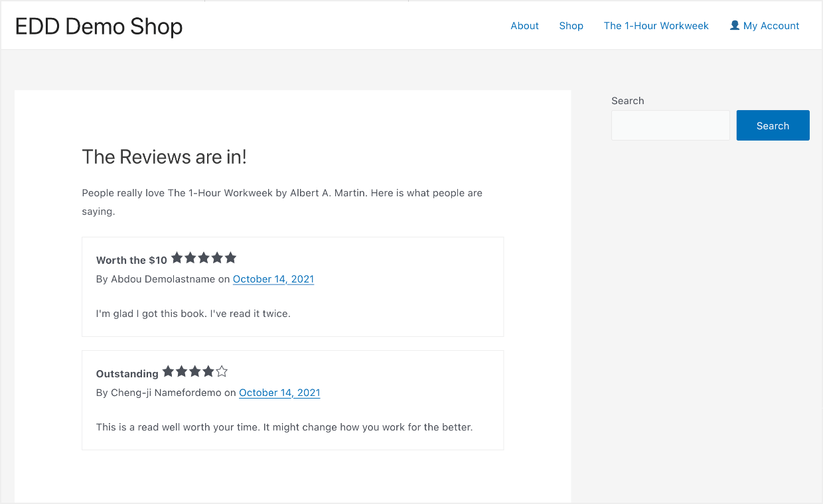Open the My Account text link

coord(771,26)
